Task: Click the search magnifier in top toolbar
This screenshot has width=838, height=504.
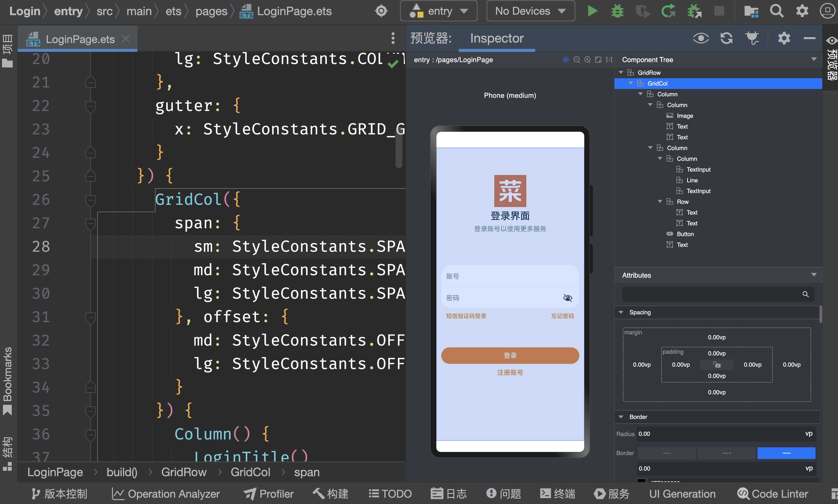Action: 776,11
